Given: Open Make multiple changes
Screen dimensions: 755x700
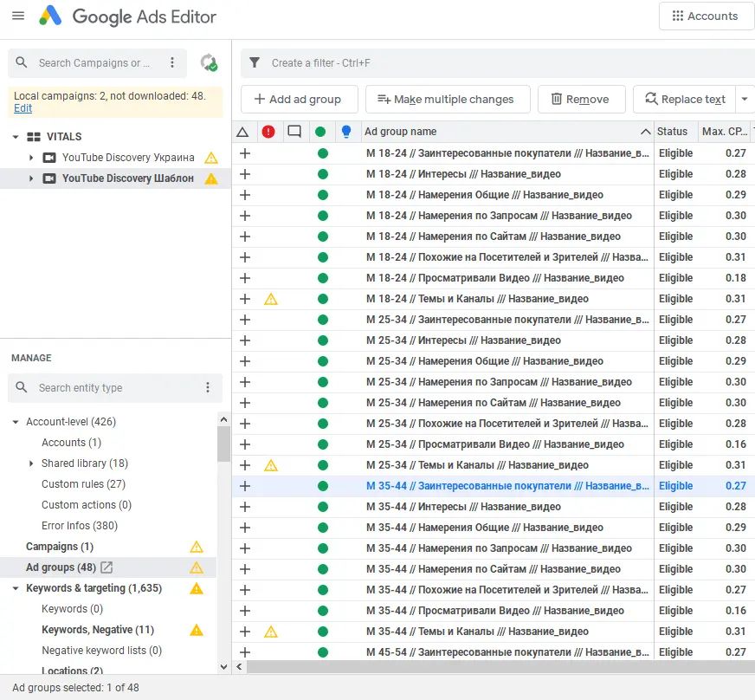Looking at the screenshot, I should point(448,100).
